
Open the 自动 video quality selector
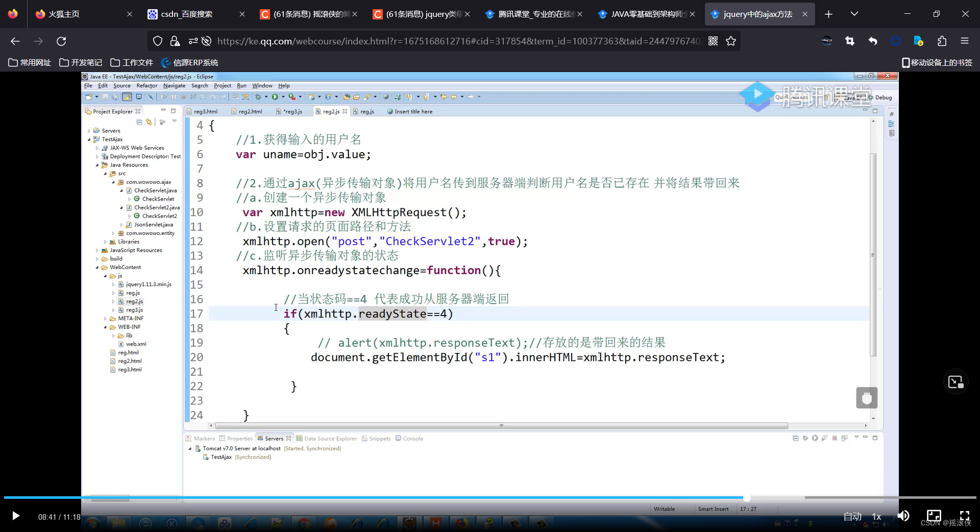click(x=852, y=516)
